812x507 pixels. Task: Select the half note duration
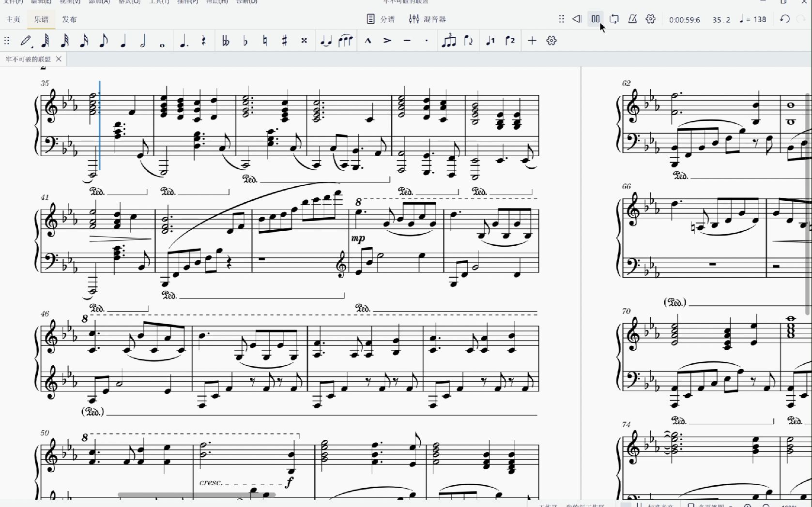143,41
